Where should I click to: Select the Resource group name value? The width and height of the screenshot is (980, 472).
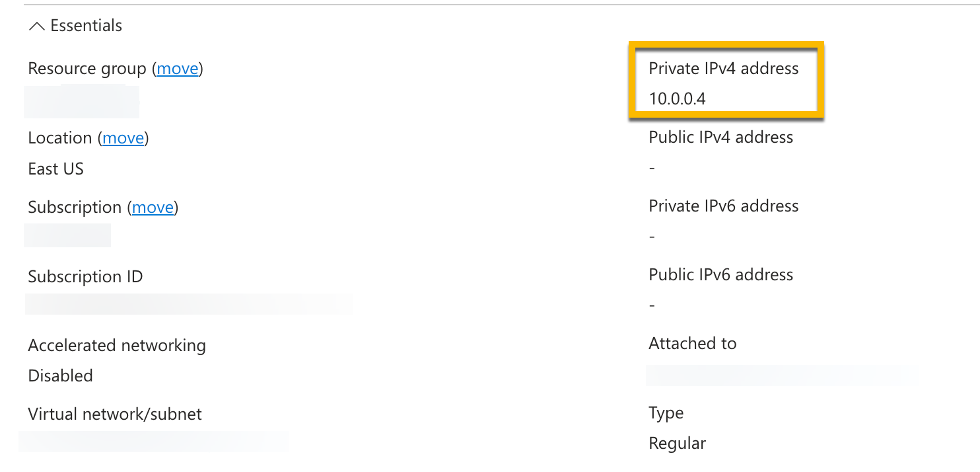(82, 100)
